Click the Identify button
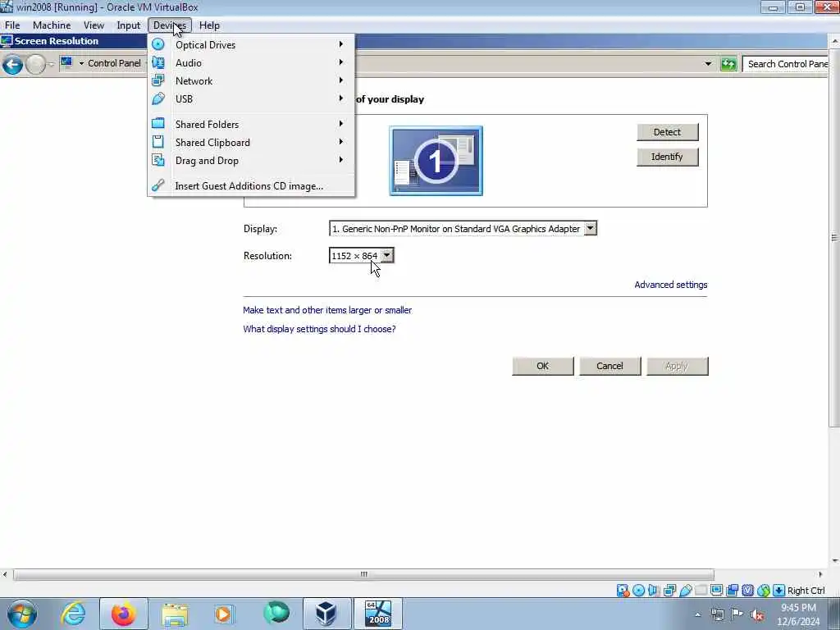840x630 pixels. point(668,157)
